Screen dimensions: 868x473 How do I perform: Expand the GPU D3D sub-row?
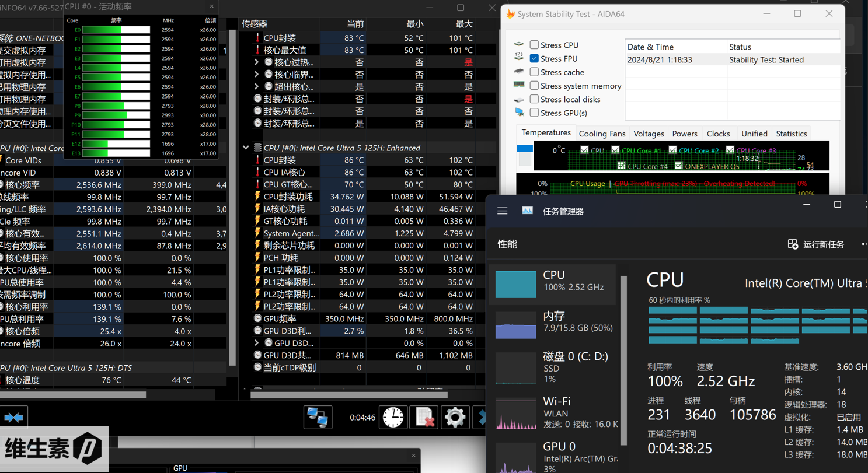click(256, 343)
